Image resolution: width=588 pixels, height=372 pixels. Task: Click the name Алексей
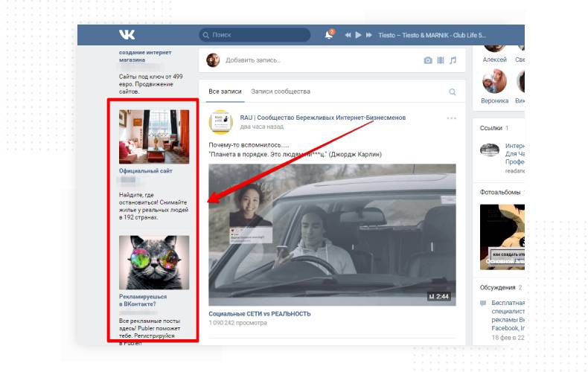pyautogui.click(x=495, y=60)
